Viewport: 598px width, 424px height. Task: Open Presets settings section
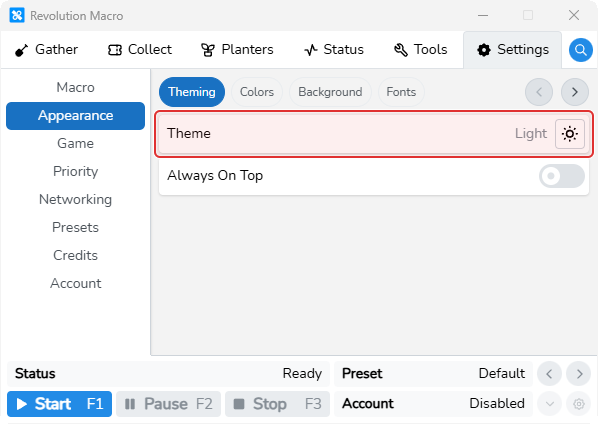76,227
